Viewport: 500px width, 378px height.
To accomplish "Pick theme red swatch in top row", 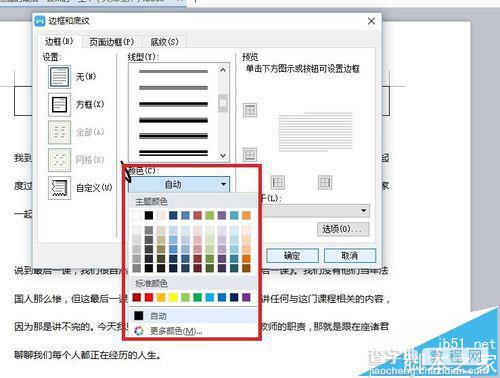I will coord(198,215).
